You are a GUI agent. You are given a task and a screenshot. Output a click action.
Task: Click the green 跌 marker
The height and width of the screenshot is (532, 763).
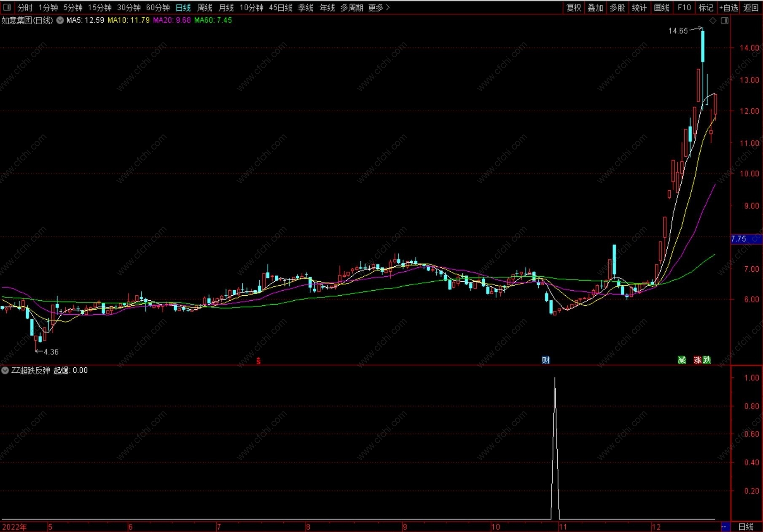tap(707, 360)
